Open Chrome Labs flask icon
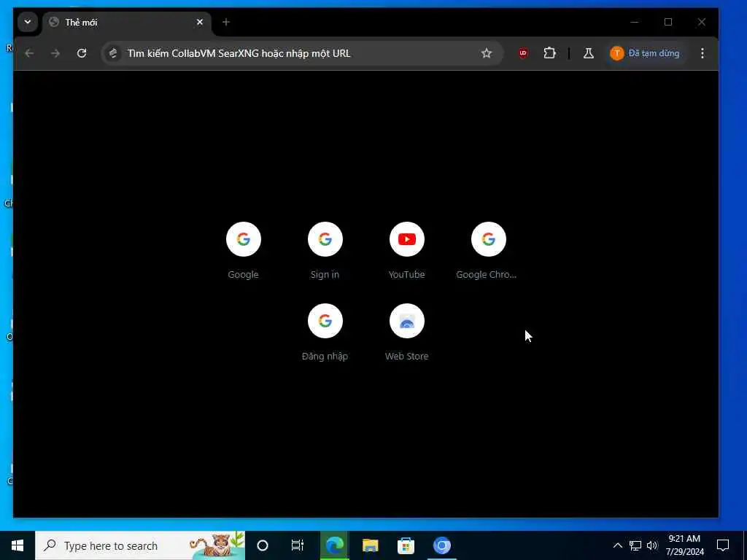This screenshot has height=560, width=747. 589,53
